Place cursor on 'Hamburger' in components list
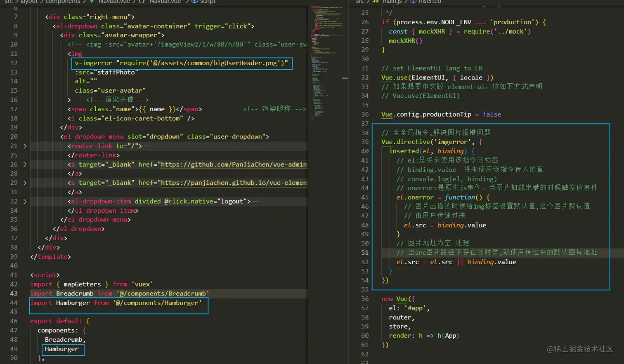The image size is (624, 364). coord(61,349)
